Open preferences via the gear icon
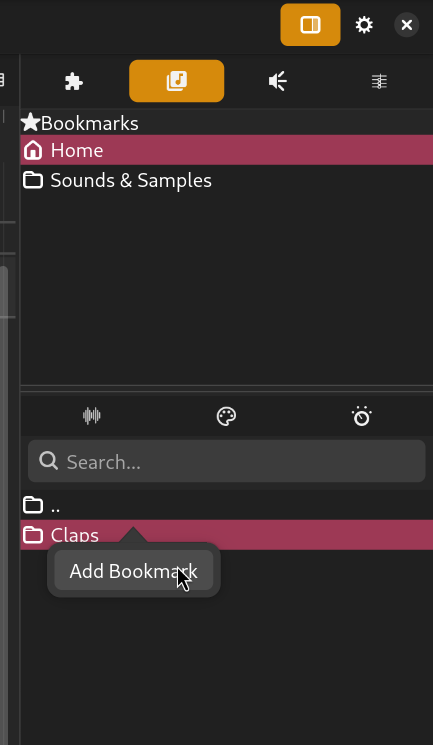The height and width of the screenshot is (745, 433). click(364, 25)
